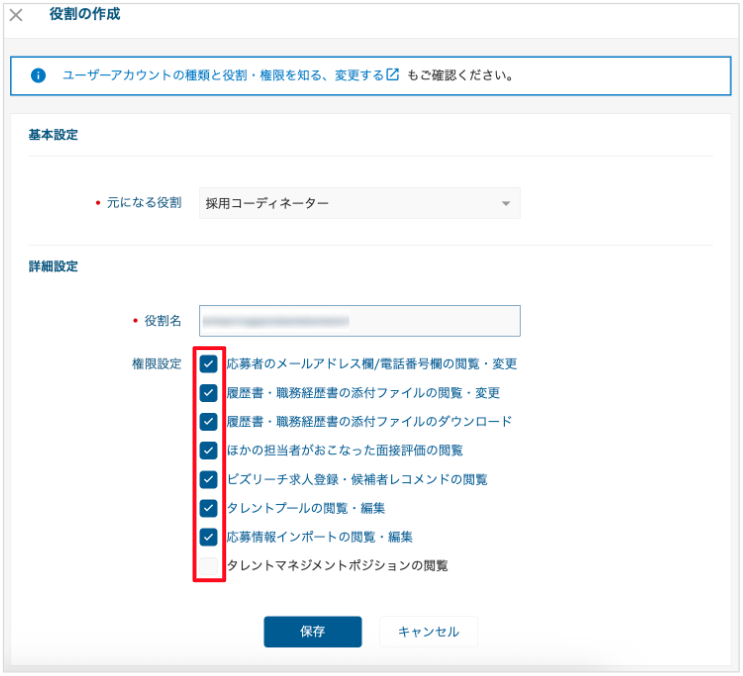Click the 役割の作成 dialog title

(x=85, y=14)
